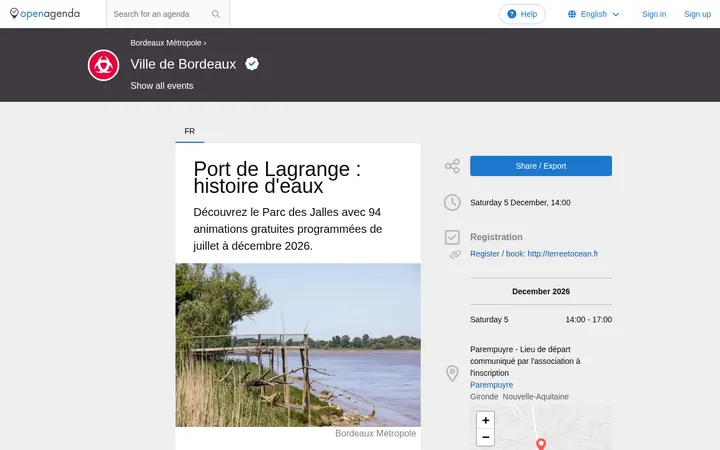Open the Help button
Image resolution: width=720 pixels, height=450 pixels.
click(522, 14)
